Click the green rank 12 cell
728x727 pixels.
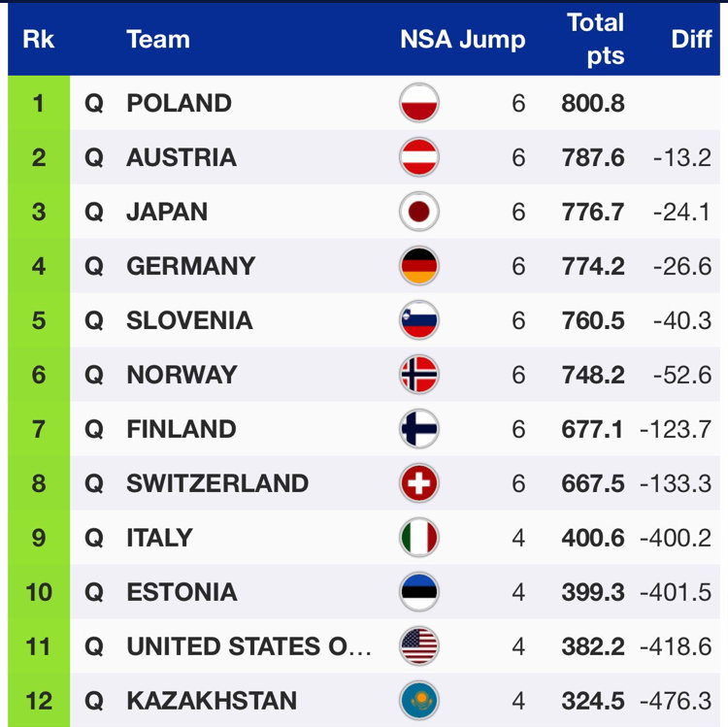click(x=39, y=701)
